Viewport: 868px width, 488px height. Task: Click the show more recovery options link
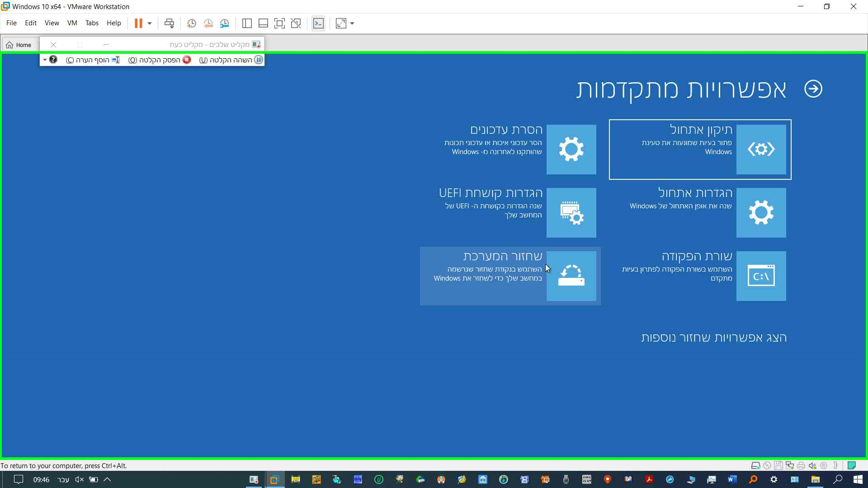[x=713, y=338]
